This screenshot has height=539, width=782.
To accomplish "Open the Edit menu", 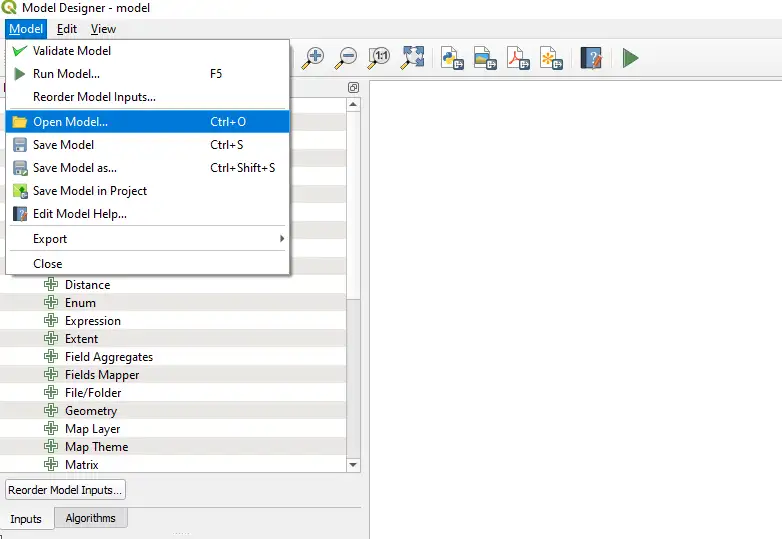I will [x=67, y=29].
